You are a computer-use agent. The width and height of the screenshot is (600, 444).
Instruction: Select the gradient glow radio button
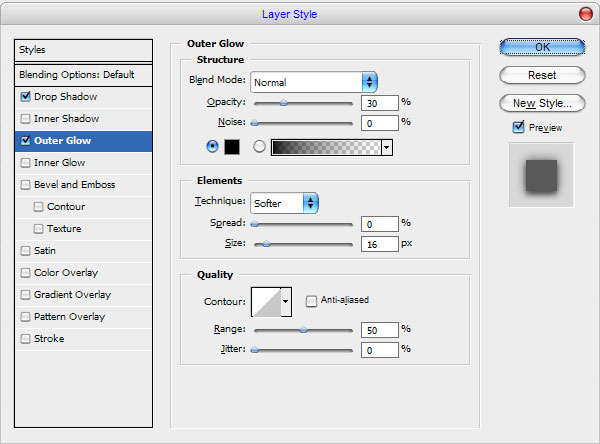[x=259, y=147]
